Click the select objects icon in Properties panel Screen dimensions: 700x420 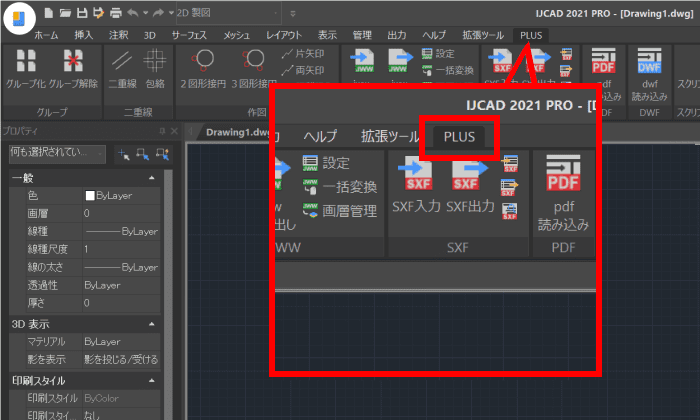tap(143, 154)
